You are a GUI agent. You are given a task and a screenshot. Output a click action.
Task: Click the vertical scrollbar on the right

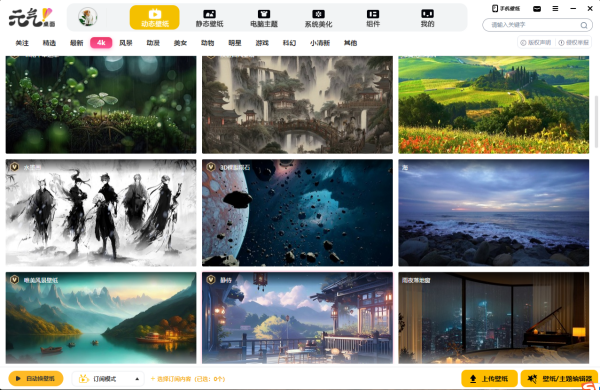click(596, 121)
